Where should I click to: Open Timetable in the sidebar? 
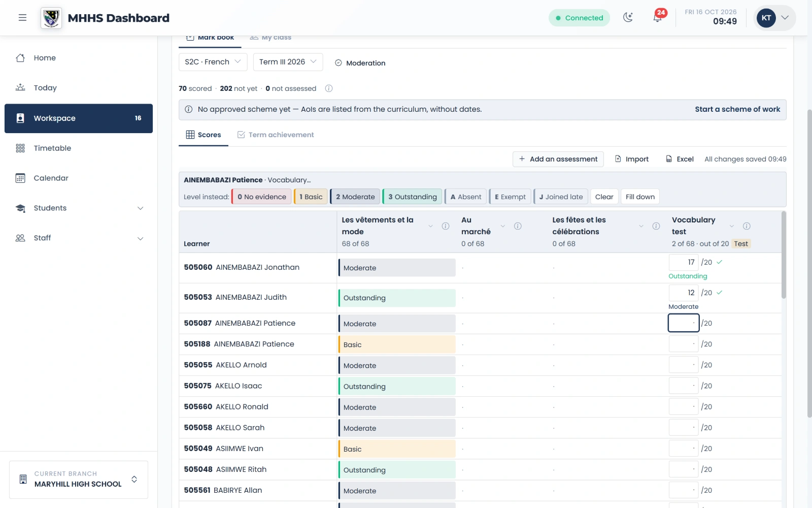[79, 148]
